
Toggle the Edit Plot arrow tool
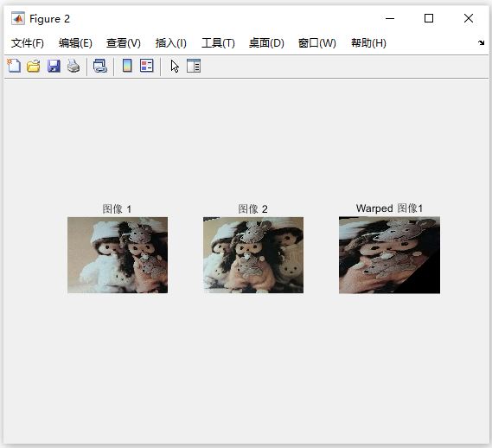pyautogui.click(x=175, y=67)
